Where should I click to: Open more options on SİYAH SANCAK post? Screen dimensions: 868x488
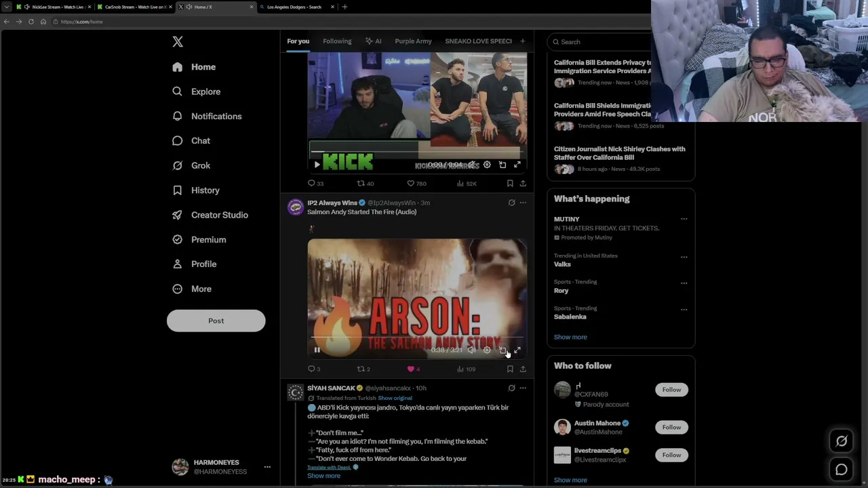click(x=523, y=388)
